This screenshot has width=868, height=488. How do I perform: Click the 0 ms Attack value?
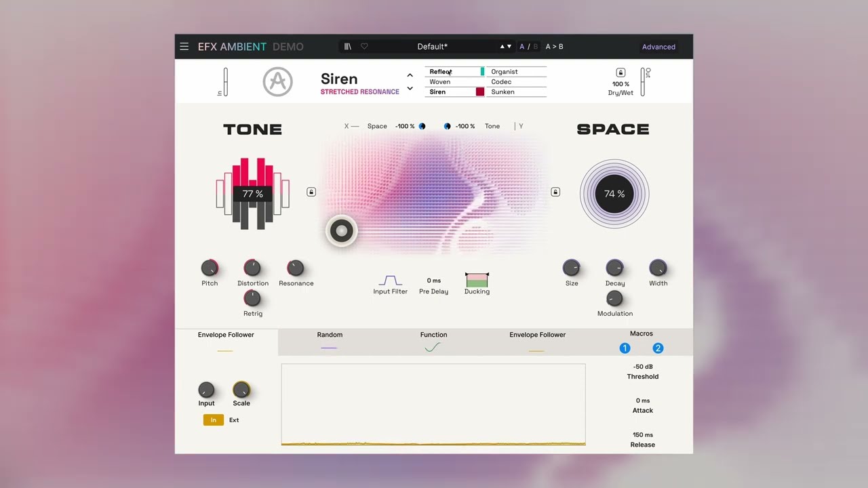(643, 401)
